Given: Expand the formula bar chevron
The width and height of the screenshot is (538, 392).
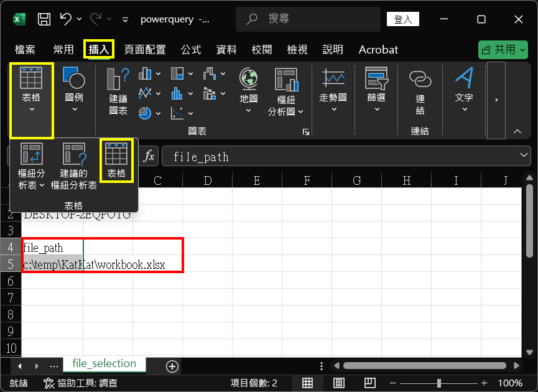Looking at the screenshot, I should pos(524,156).
